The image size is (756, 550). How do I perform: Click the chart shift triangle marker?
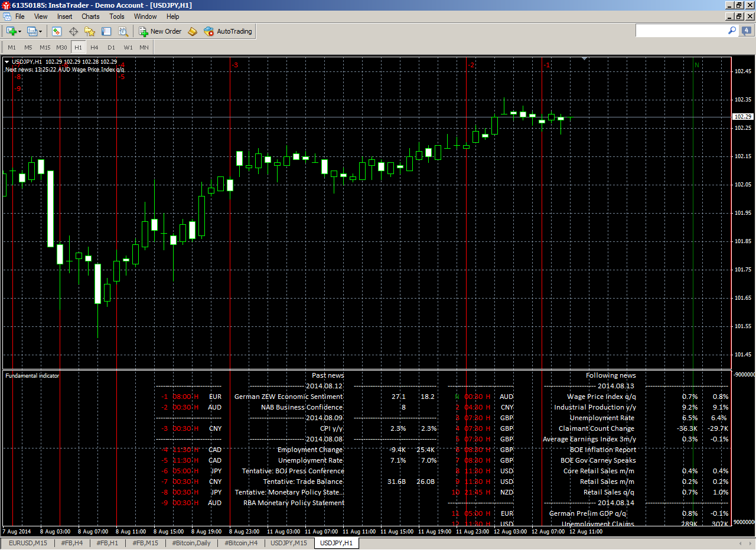coord(584,59)
